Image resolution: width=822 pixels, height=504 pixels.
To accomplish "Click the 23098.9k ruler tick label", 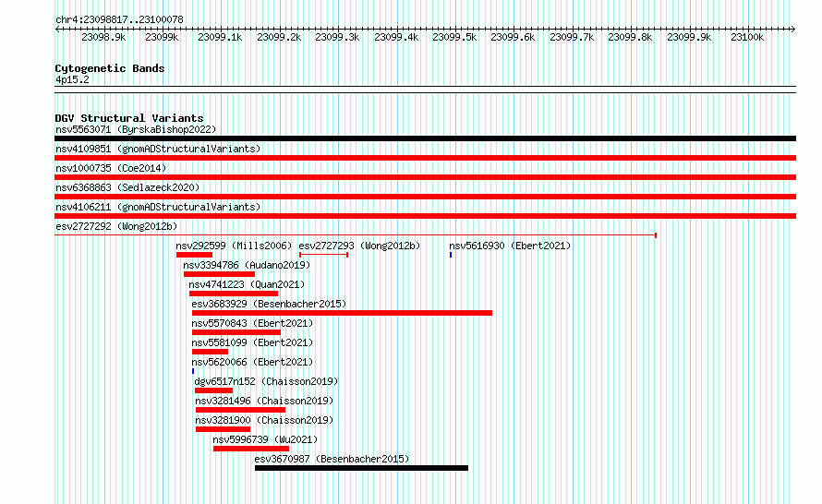I will point(103,37).
